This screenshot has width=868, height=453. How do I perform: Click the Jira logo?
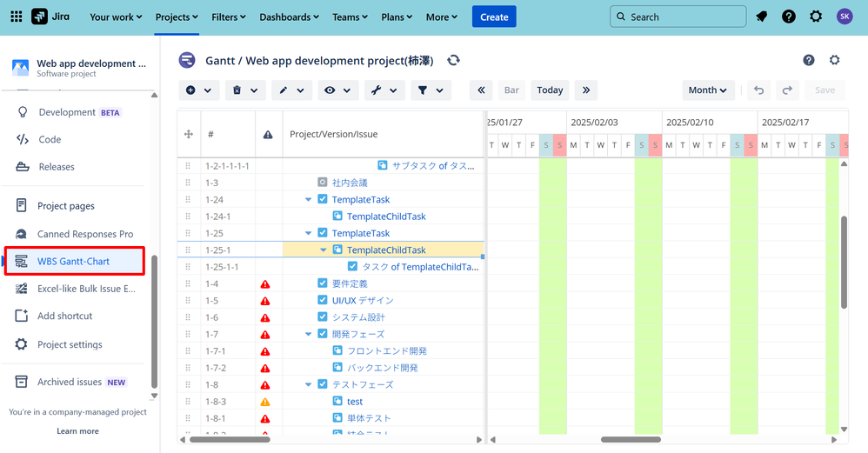pyautogui.click(x=50, y=17)
